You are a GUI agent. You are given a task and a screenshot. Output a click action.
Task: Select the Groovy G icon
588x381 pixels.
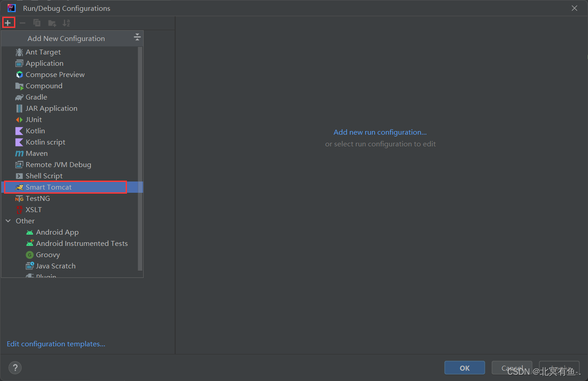[x=30, y=255]
